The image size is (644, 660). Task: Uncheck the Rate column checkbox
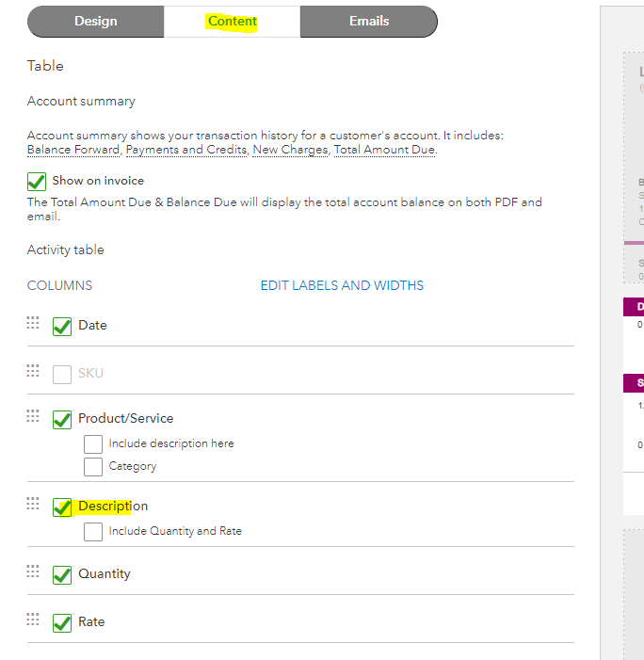click(x=62, y=623)
